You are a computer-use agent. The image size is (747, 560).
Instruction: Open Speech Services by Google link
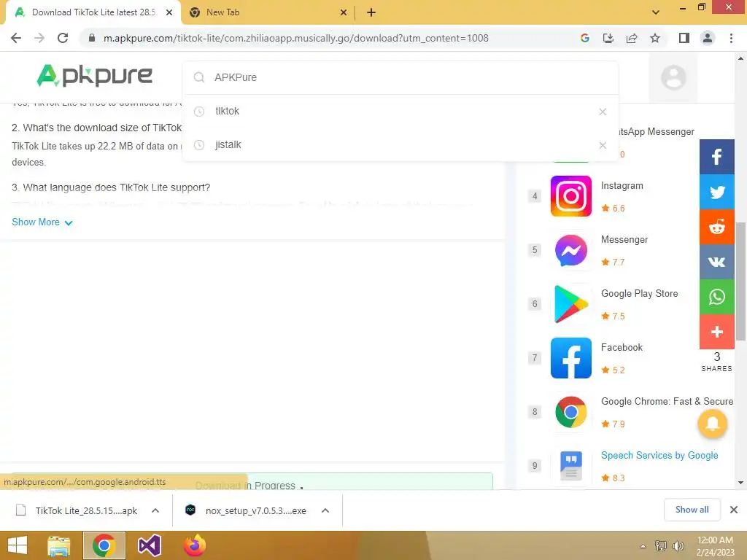click(659, 455)
